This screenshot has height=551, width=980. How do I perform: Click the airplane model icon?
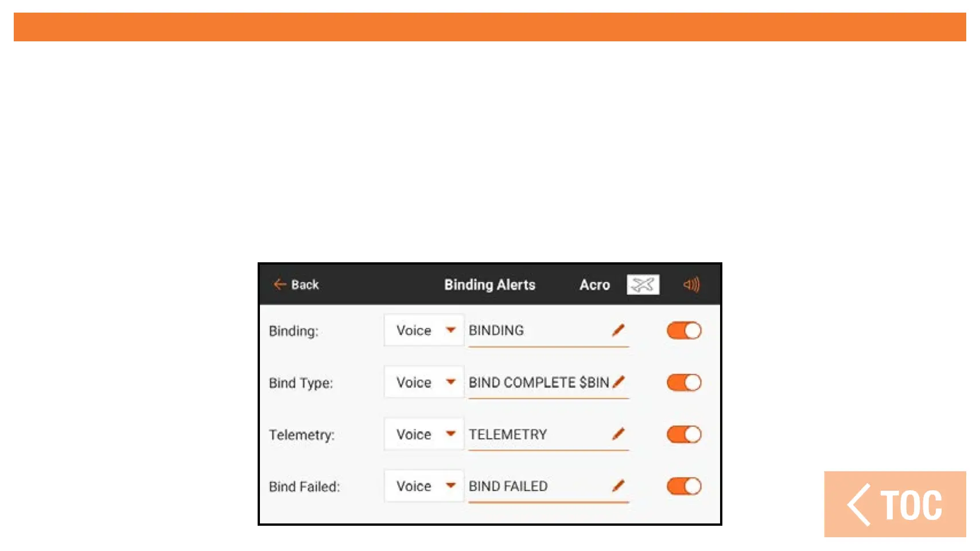(x=643, y=284)
